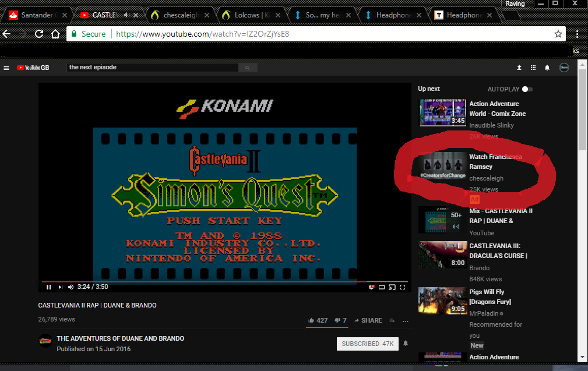Click the browser address bar URL
This screenshot has height=371, width=588.
(202, 34)
